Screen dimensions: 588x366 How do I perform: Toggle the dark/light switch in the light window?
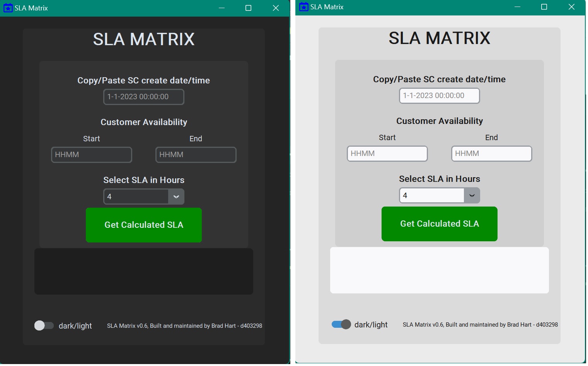click(x=341, y=324)
